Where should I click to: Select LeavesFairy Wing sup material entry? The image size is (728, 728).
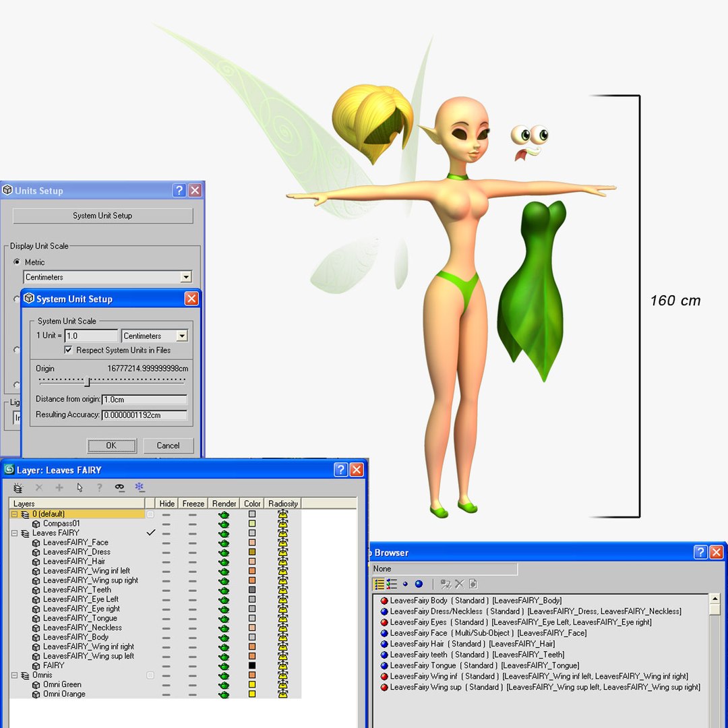coord(545,688)
